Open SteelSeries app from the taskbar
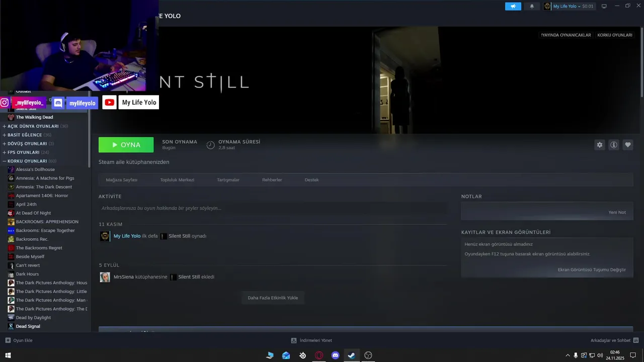This screenshot has height=362, width=644. click(302, 355)
